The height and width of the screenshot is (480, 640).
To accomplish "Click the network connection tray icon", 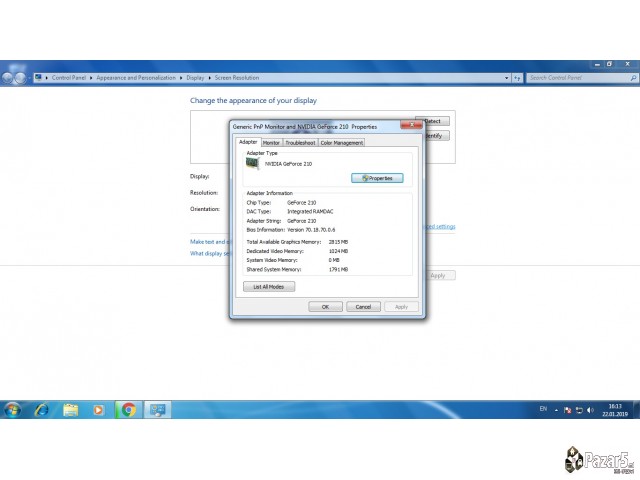I will click(579, 410).
